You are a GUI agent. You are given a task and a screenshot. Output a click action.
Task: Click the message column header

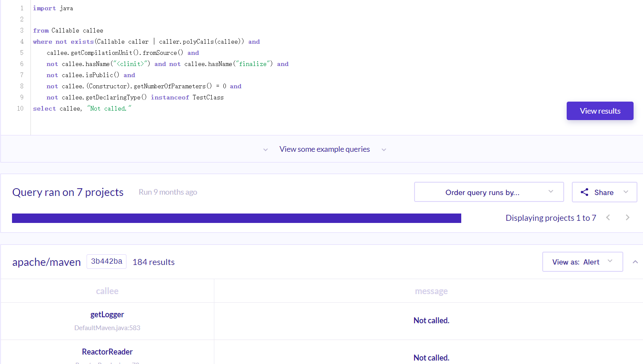pyautogui.click(x=431, y=291)
